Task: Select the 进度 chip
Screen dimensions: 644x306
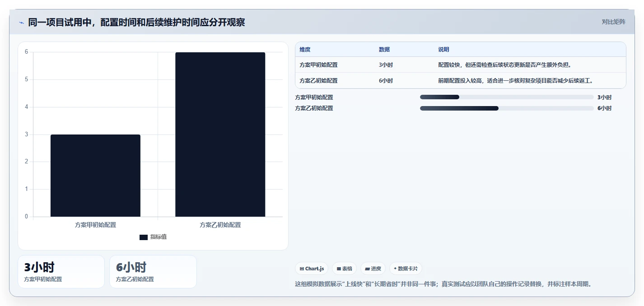Action: click(373, 269)
